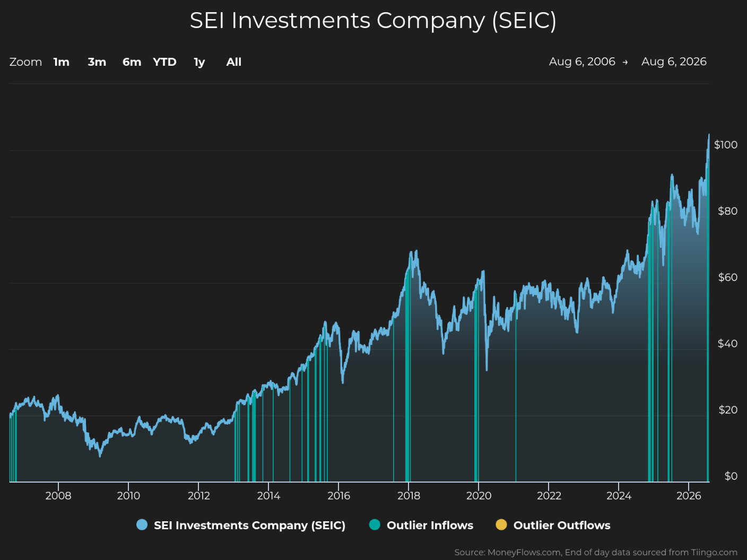Toggle Outlier Inflows legend series
747x560 pixels.
tap(421, 525)
